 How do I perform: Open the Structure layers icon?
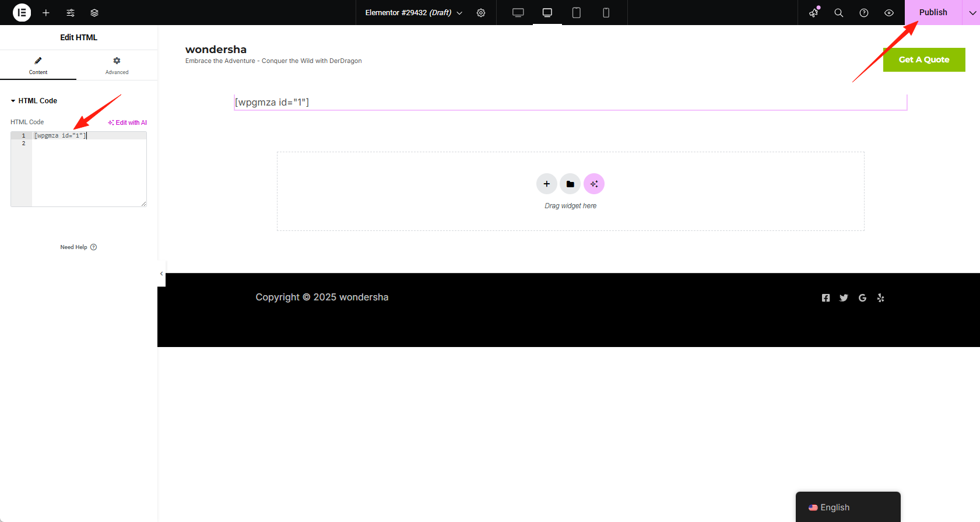click(x=94, y=13)
